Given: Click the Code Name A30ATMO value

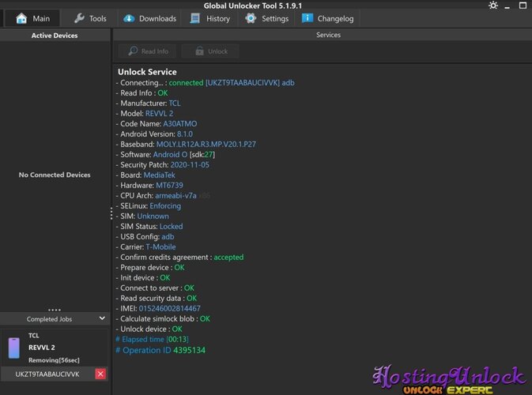Looking at the screenshot, I should tap(179, 124).
